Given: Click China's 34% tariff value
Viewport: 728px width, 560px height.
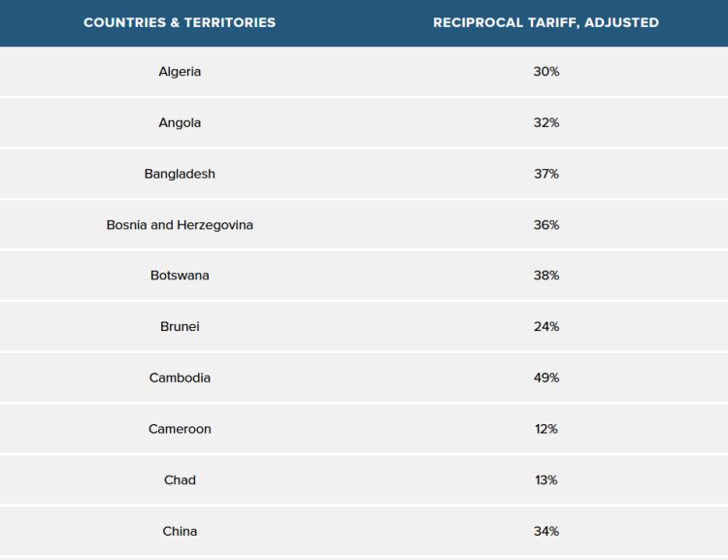Looking at the screenshot, I should (x=546, y=531).
